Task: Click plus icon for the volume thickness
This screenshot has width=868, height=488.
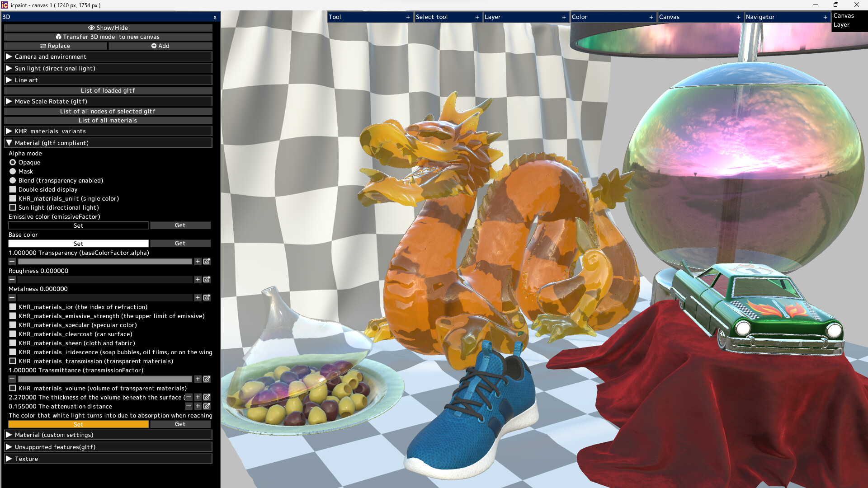Action: tap(198, 397)
